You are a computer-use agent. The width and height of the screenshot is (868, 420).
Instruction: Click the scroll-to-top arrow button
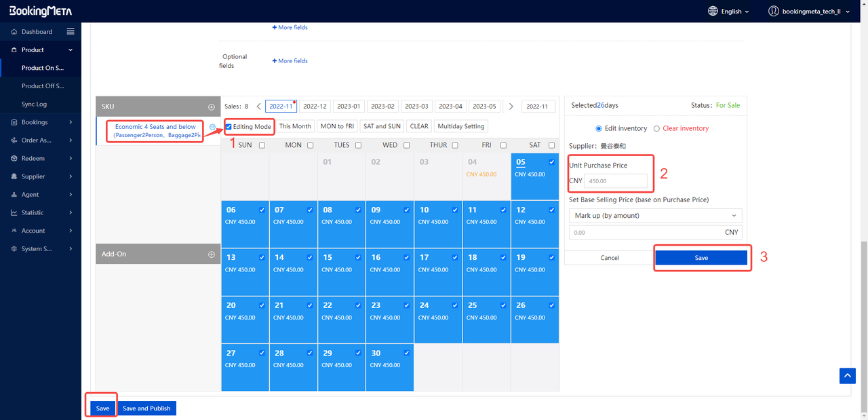(x=847, y=376)
